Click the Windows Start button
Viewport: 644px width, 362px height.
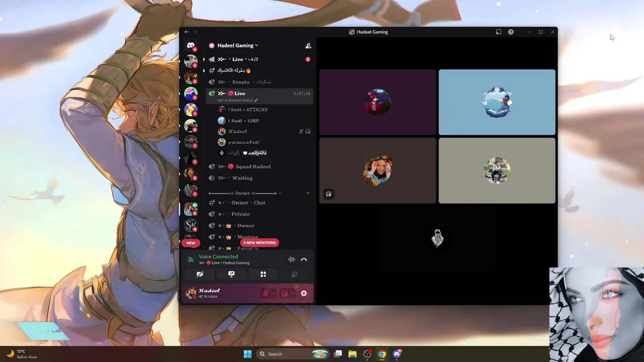click(x=248, y=354)
